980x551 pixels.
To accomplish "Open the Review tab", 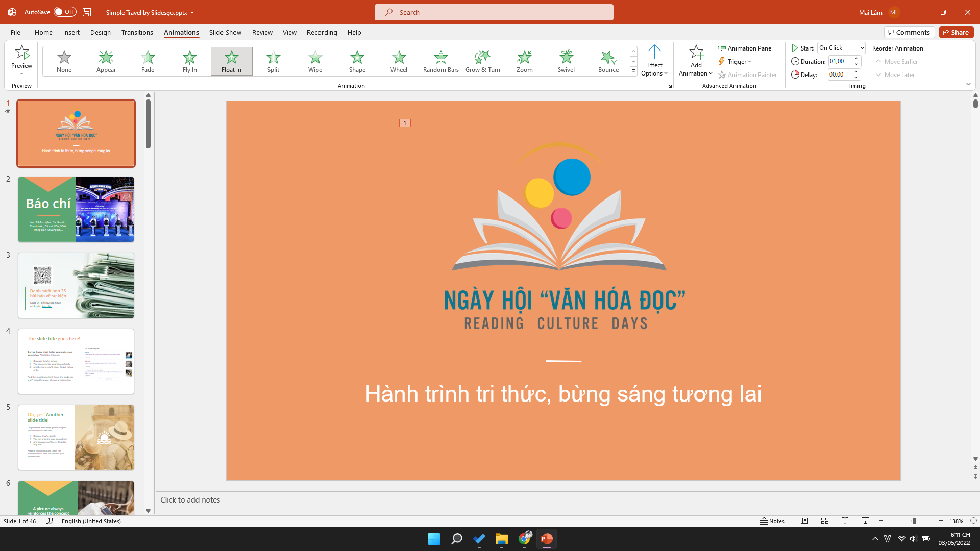I will point(262,32).
